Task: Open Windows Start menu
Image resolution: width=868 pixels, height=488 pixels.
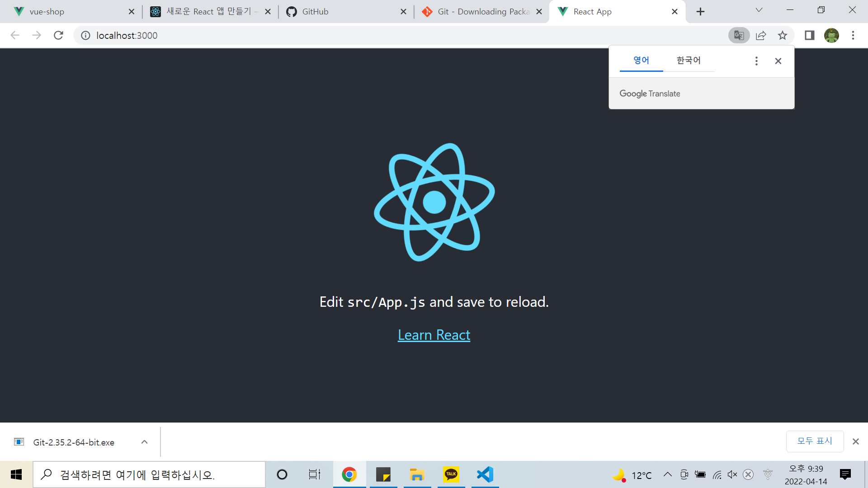Action: [16, 474]
